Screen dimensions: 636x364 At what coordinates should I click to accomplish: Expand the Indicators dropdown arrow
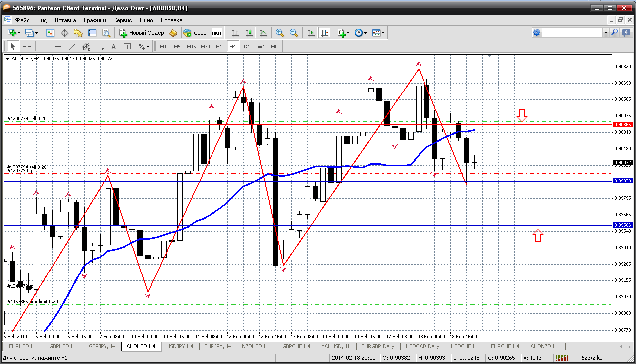(x=349, y=33)
